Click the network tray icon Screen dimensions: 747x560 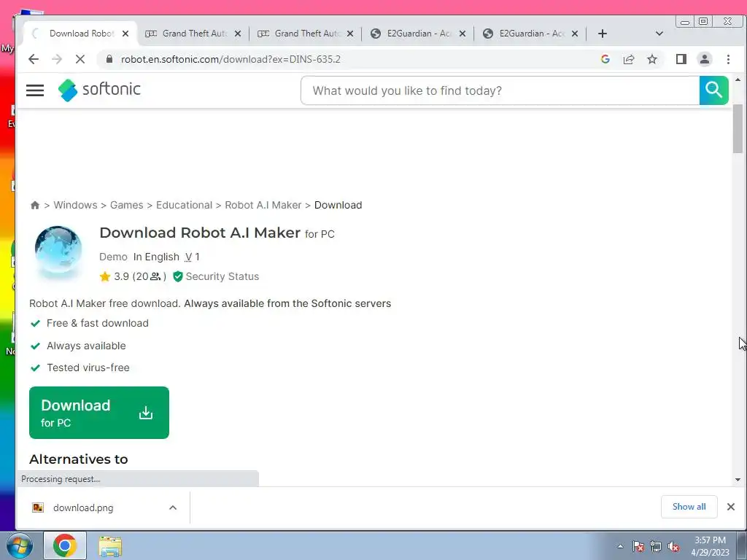coord(656,546)
